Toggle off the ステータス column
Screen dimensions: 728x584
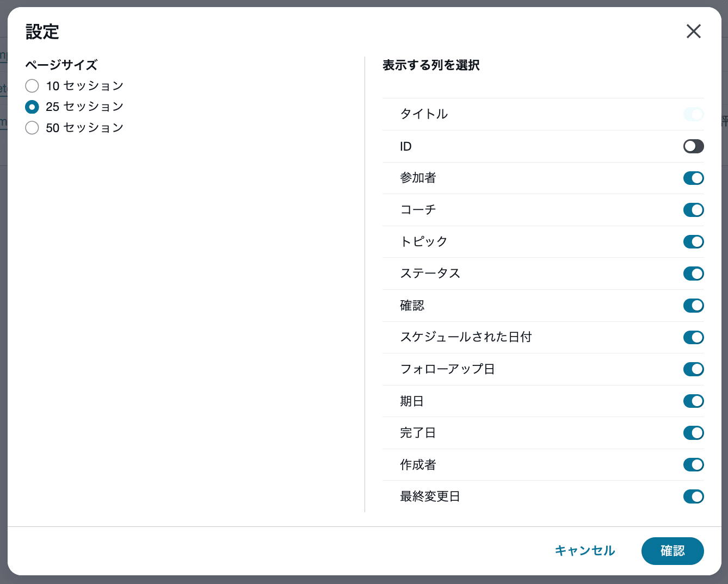[693, 274]
